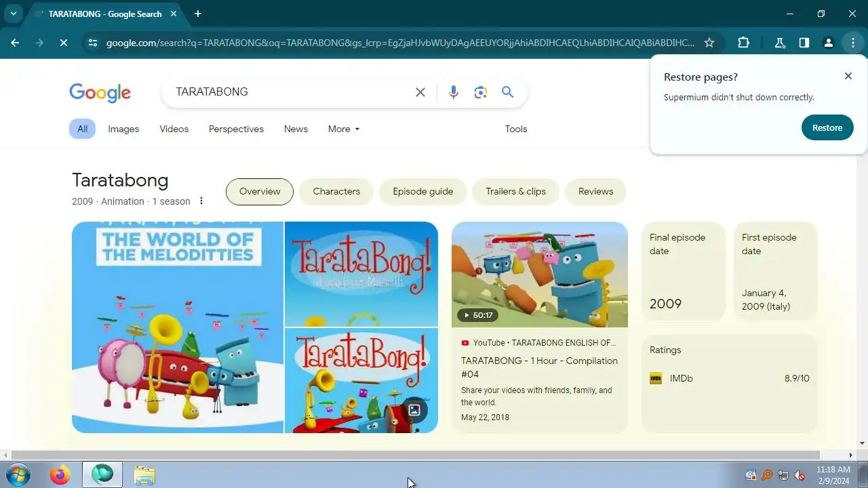868x488 pixels.
Task: Click the network tray icon
Action: click(x=783, y=475)
